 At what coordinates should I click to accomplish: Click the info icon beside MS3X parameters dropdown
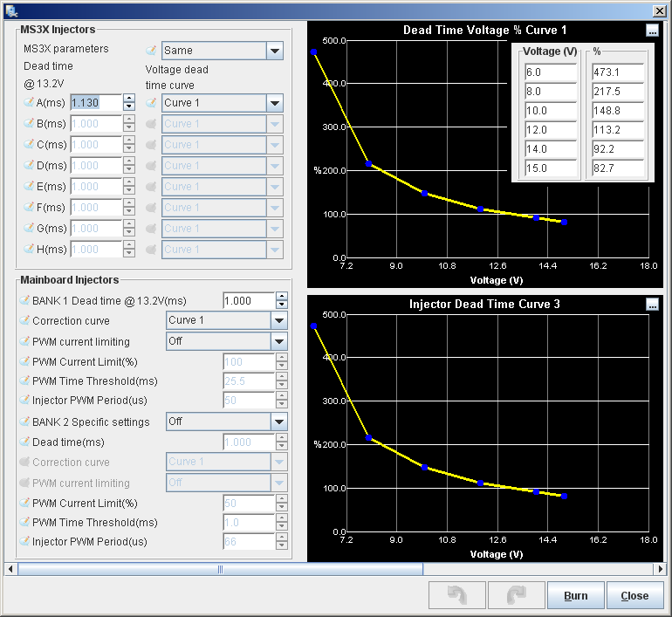pyautogui.click(x=151, y=51)
